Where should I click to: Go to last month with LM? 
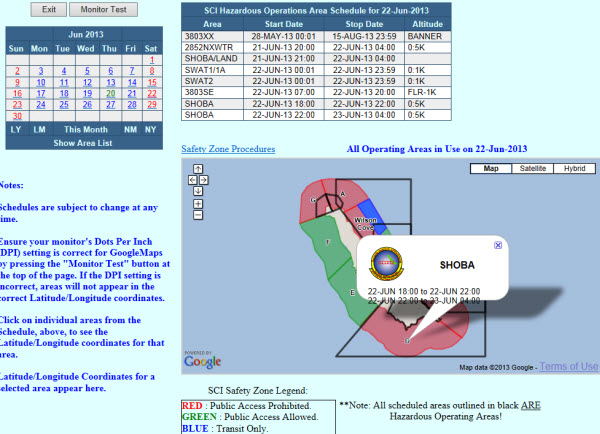39,130
